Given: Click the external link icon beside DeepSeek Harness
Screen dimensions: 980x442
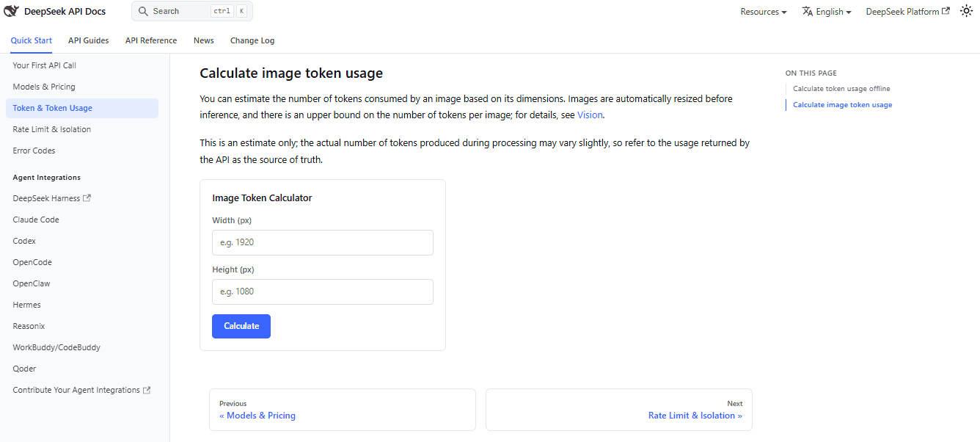Looking at the screenshot, I should [x=87, y=198].
